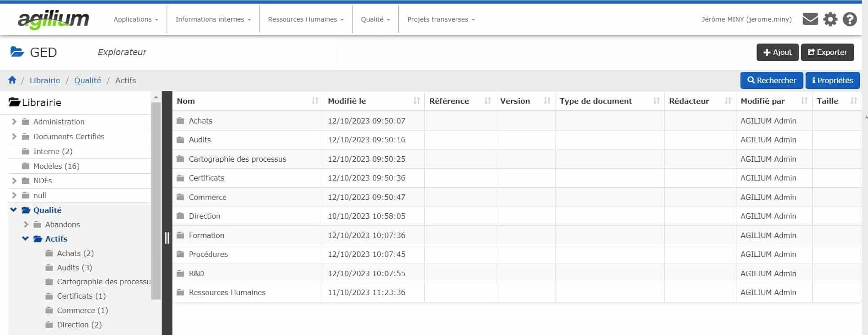Click the Librairie tree root header

(35, 102)
